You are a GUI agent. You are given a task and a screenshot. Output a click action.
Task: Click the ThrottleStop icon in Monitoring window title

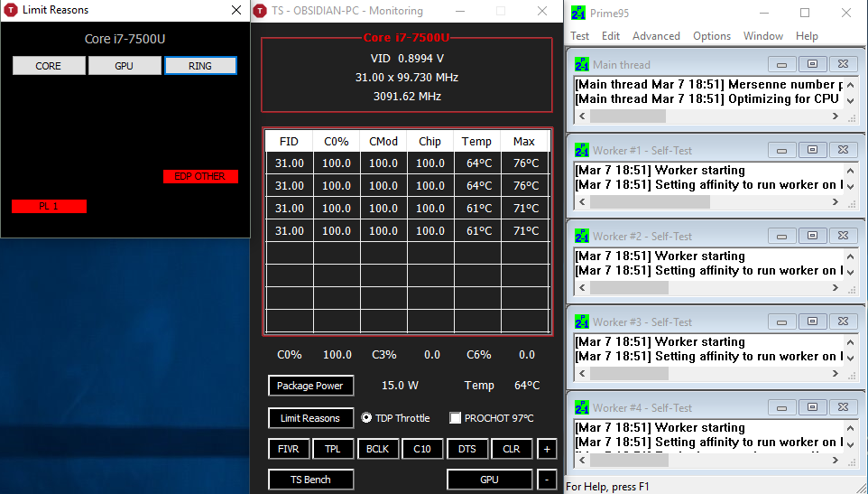pyautogui.click(x=261, y=11)
